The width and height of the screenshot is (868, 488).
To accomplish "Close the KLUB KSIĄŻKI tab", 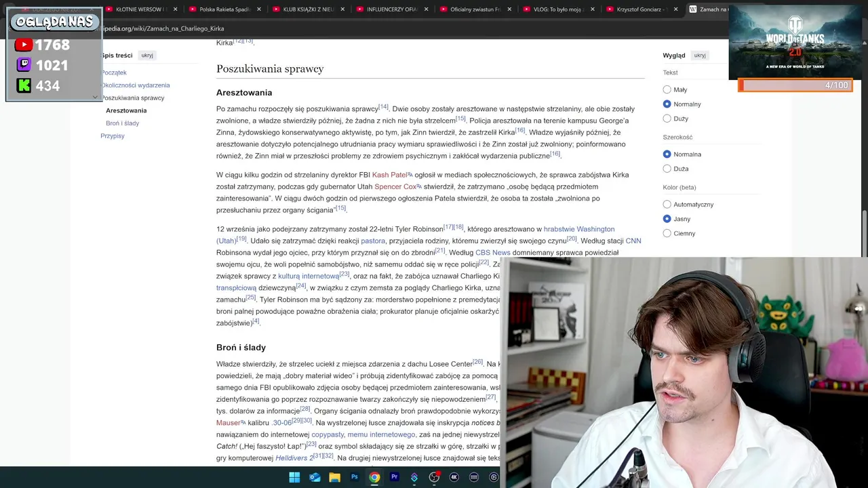I will (342, 9).
